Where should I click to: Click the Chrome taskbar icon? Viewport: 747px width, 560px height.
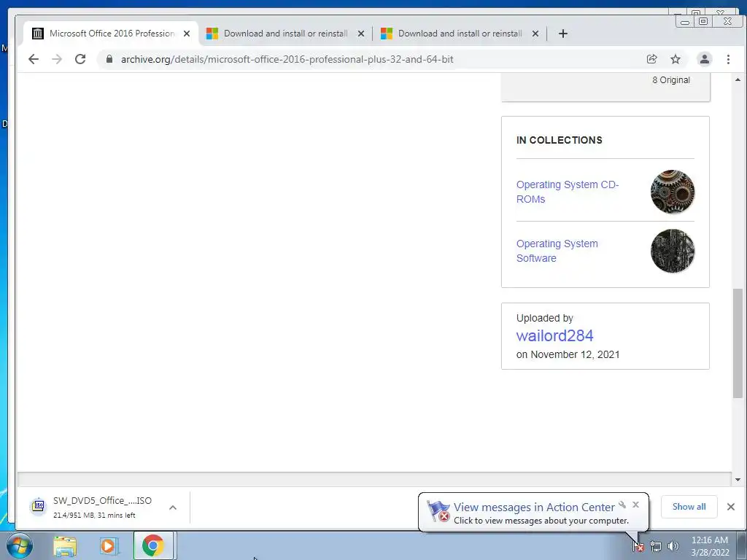(x=153, y=545)
